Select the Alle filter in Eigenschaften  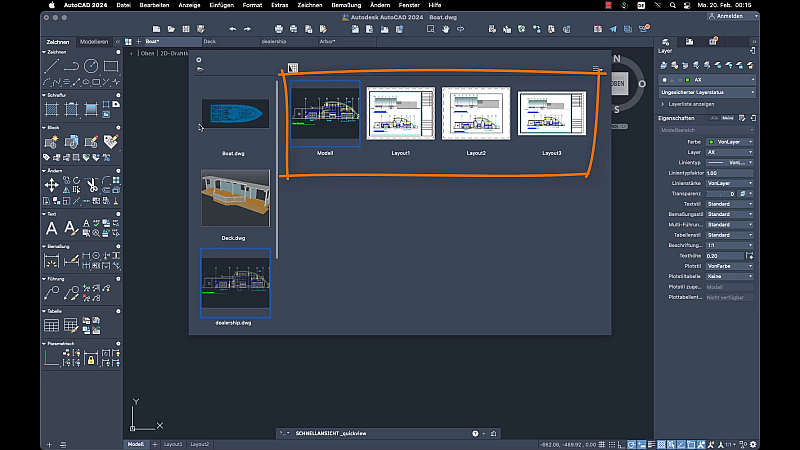point(714,118)
